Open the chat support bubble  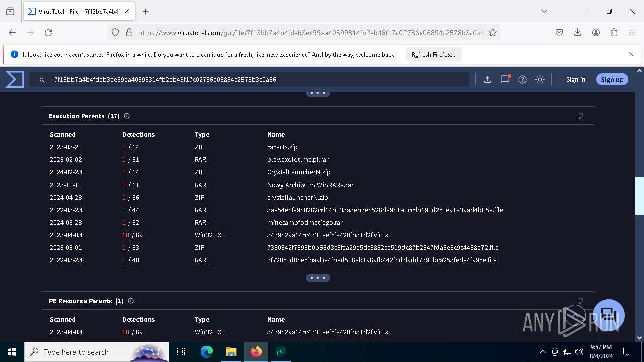point(608,315)
